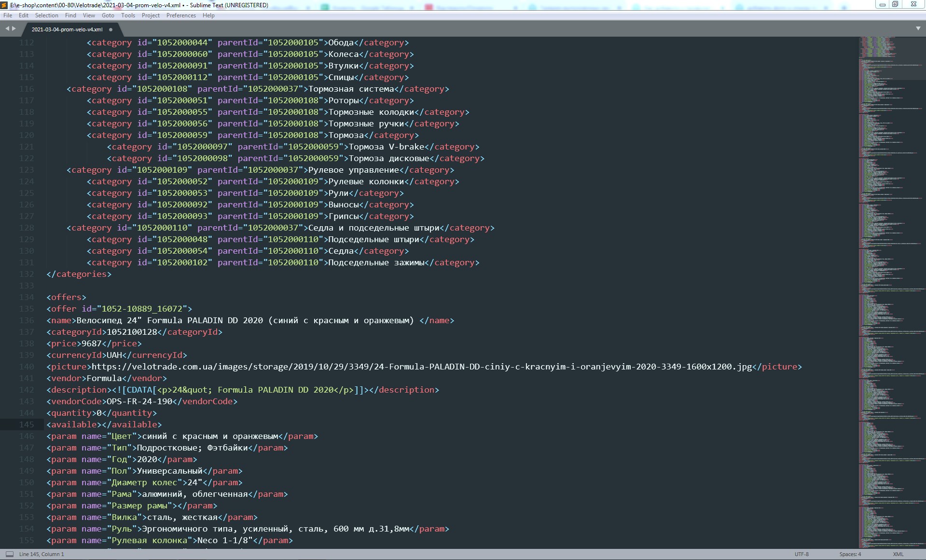
Task: Click the unsaved dot on 2021-03-04-prom-velo-v4.xml tab
Action: click(111, 29)
